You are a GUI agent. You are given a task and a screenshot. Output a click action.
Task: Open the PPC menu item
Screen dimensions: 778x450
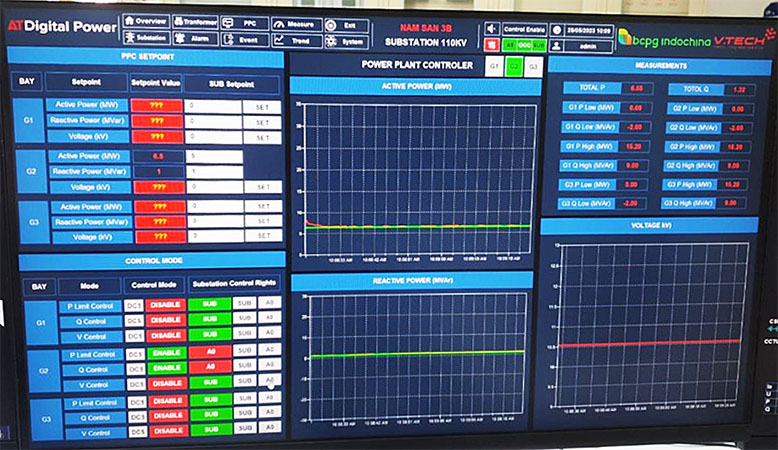(243, 22)
